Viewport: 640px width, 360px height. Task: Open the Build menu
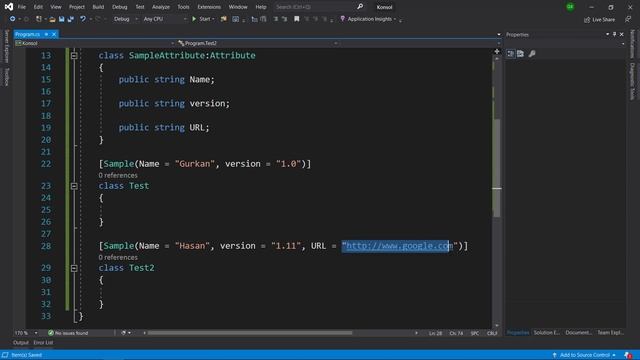click(x=98, y=7)
